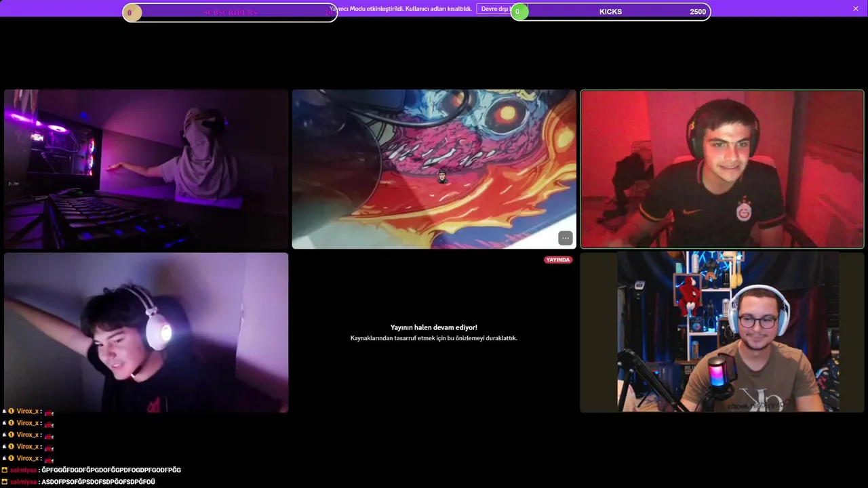This screenshot has height=488, width=868.
Task: Click 'Kaynaklarından tasarruf etmek için' notice text
Action: [434, 338]
